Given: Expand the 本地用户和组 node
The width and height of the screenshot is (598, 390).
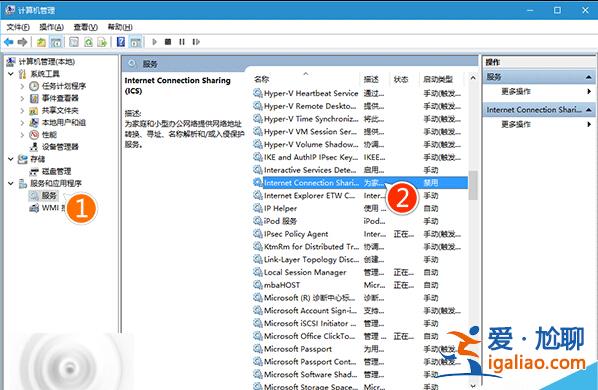Looking at the screenshot, I should [22, 123].
